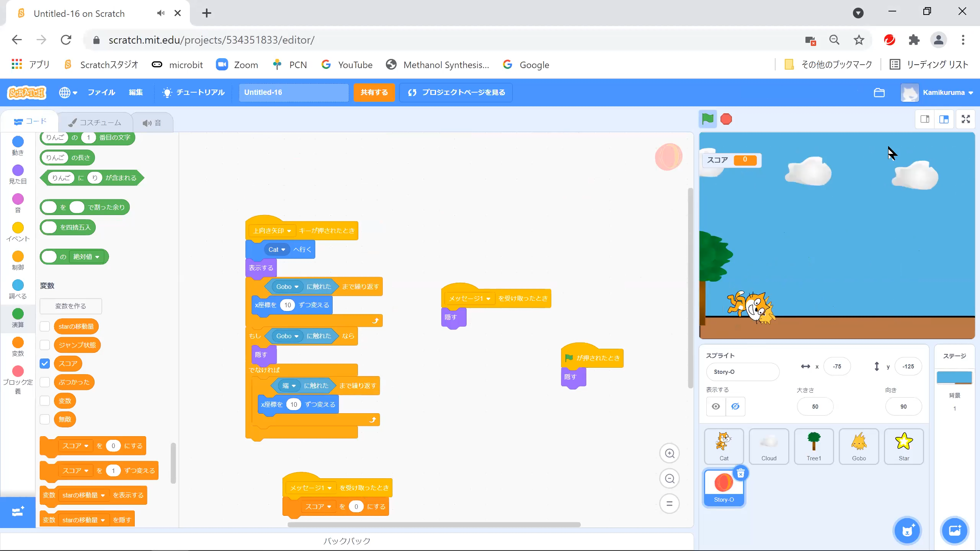
Task: Select the 調べる sensing category
Action: [x=18, y=290]
